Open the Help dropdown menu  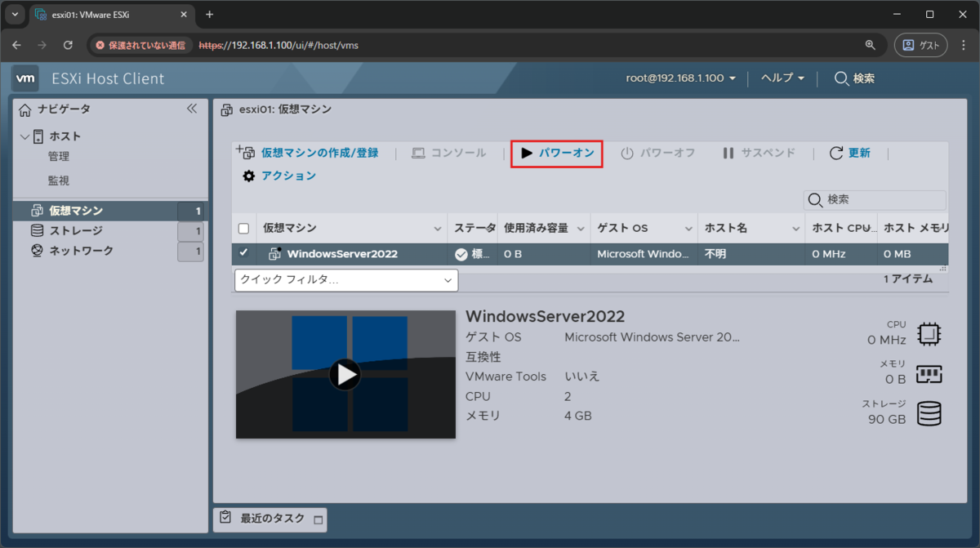click(x=782, y=78)
